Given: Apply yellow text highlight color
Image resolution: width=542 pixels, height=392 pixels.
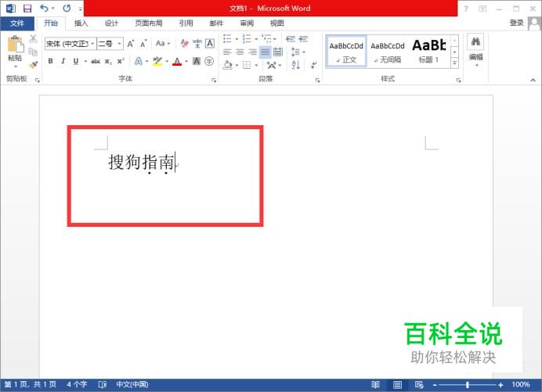Looking at the screenshot, I should (x=157, y=62).
